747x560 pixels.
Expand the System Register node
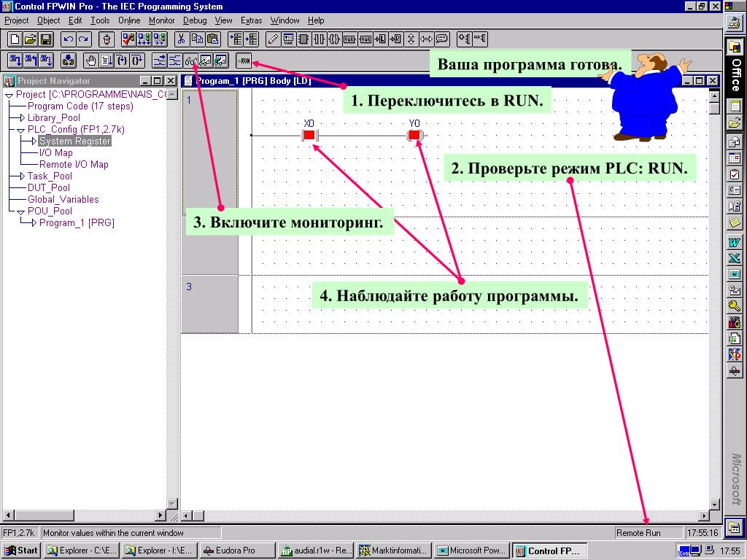pos(34,141)
